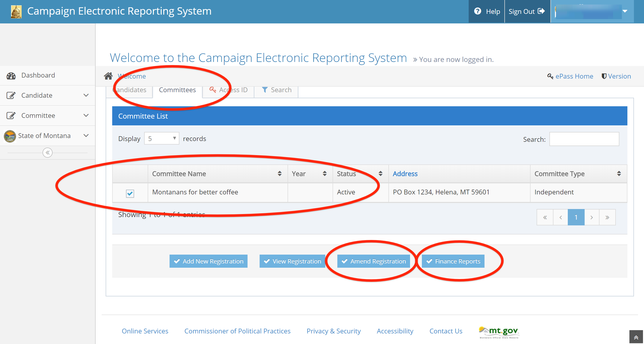Collapse sidebar with double-chevron circle icon
This screenshot has height=344, width=644.
click(x=48, y=153)
